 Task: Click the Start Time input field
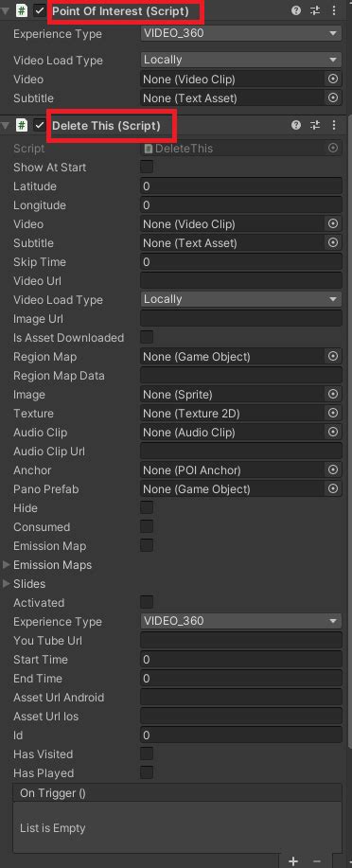241,660
